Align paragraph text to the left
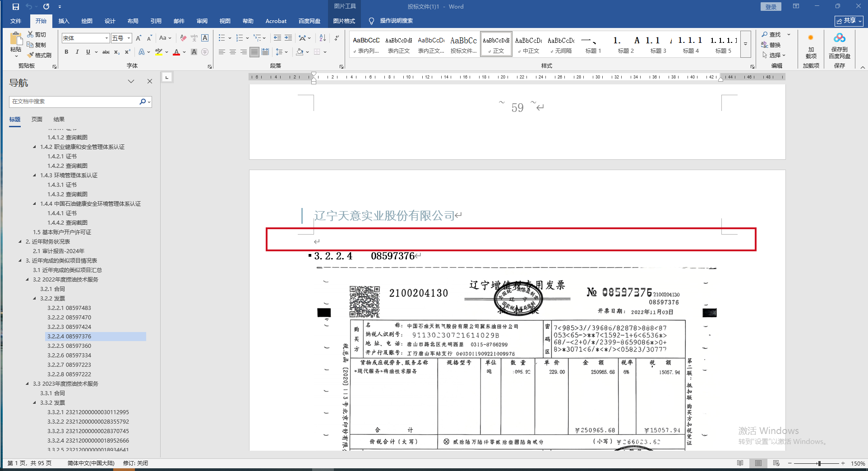This screenshot has height=471, width=868. (x=222, y=52)
